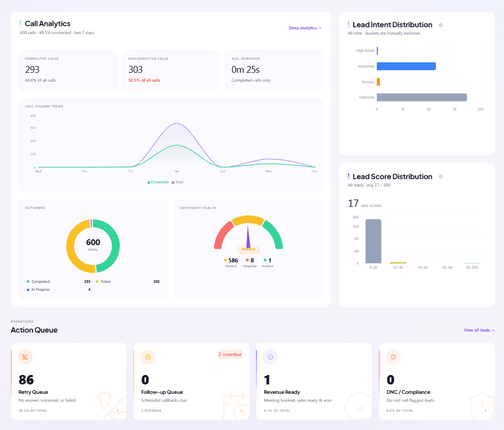Click the Completed Calls 293 value

(32, 70)
